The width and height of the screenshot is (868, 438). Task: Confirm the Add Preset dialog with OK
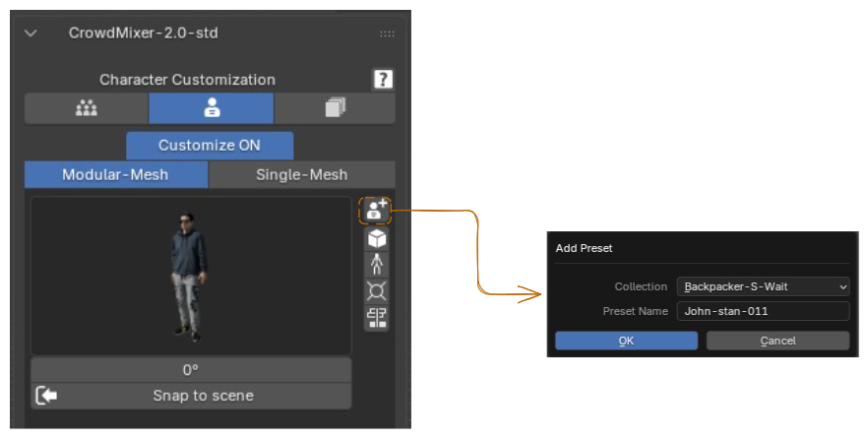click(x=626, y=341)
